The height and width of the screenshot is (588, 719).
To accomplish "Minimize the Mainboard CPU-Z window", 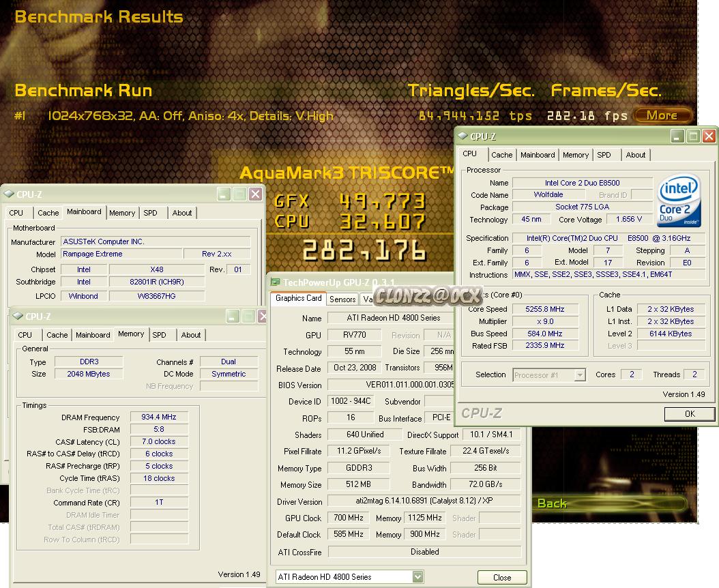I will (224, 194).
